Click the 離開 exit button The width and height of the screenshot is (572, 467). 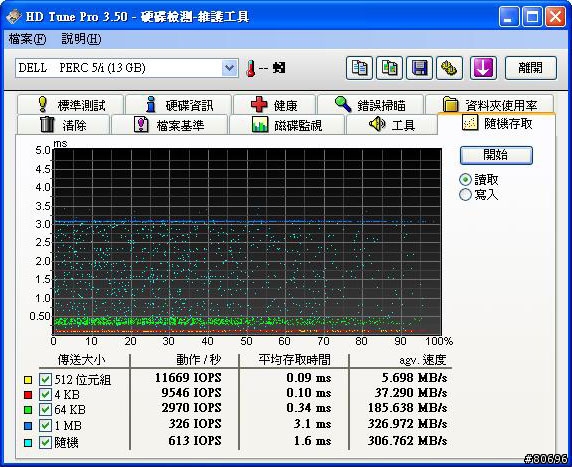pos(531,68)
